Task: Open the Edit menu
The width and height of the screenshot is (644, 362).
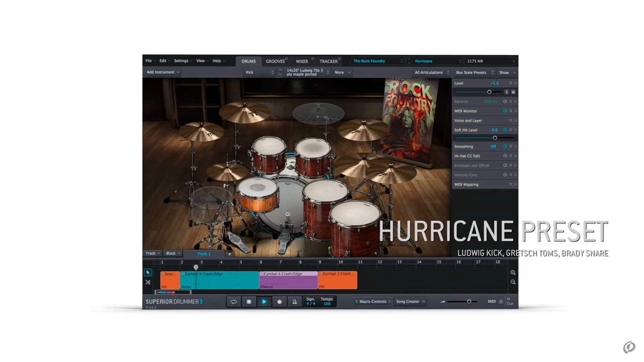Action: tap(165, 61)
